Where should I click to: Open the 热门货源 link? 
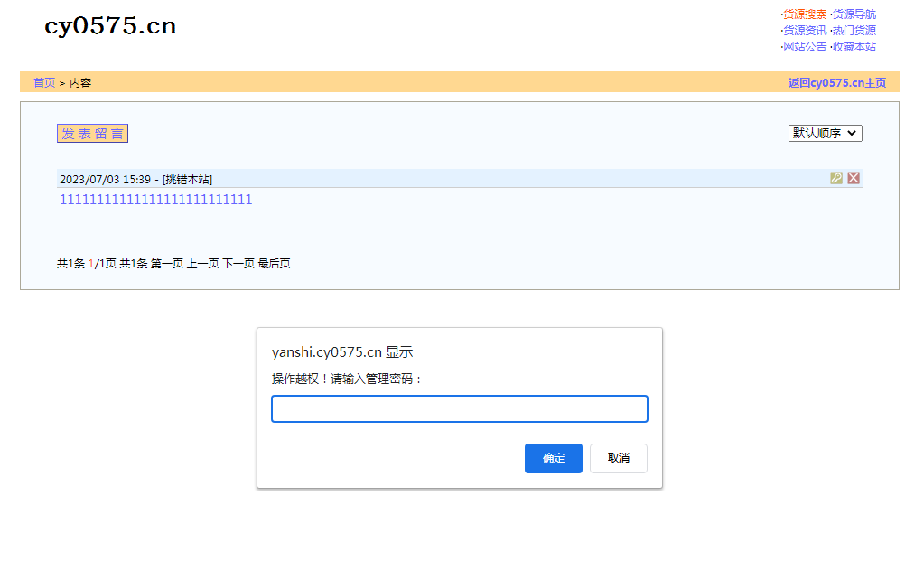[854, 31]
